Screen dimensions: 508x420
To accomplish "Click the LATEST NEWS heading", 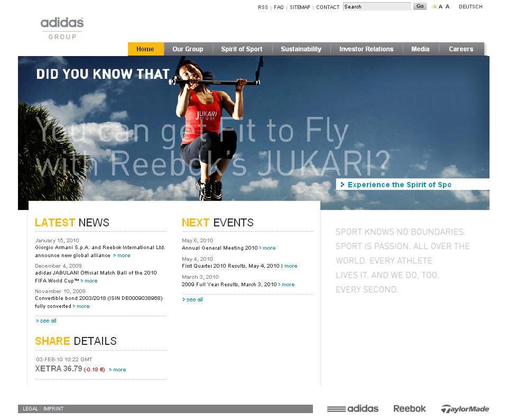I will click(x=72, y=223).
